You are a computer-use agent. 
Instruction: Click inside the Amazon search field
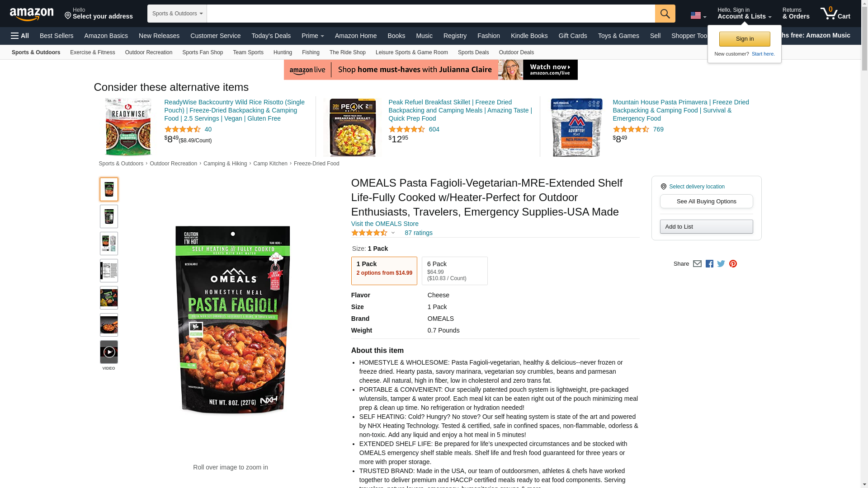pos(431,14)
